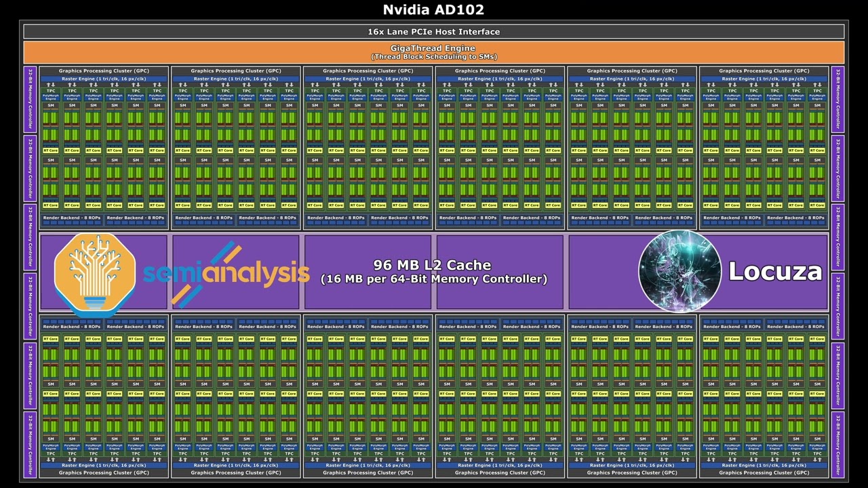868x488 pixels.
Task: Select the 16x Lane PCIe Host Interface bar
Action: click(434, 32)
